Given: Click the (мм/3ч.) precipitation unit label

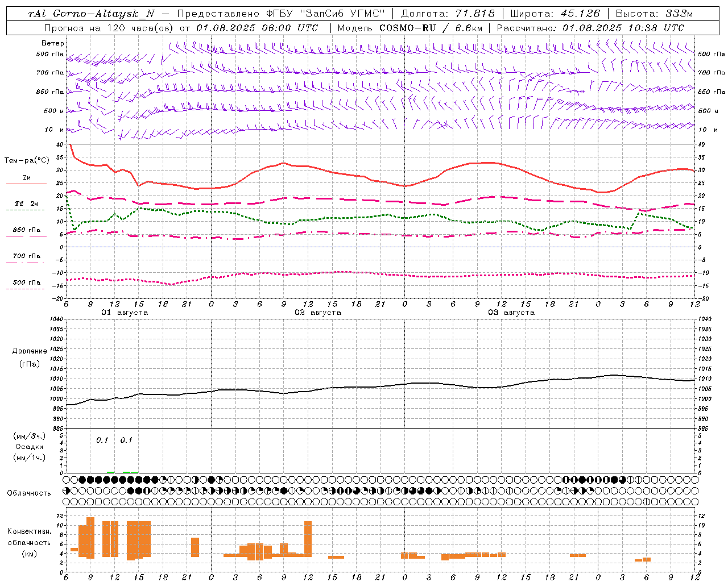Looking at the screenshot, I should 30,436.
